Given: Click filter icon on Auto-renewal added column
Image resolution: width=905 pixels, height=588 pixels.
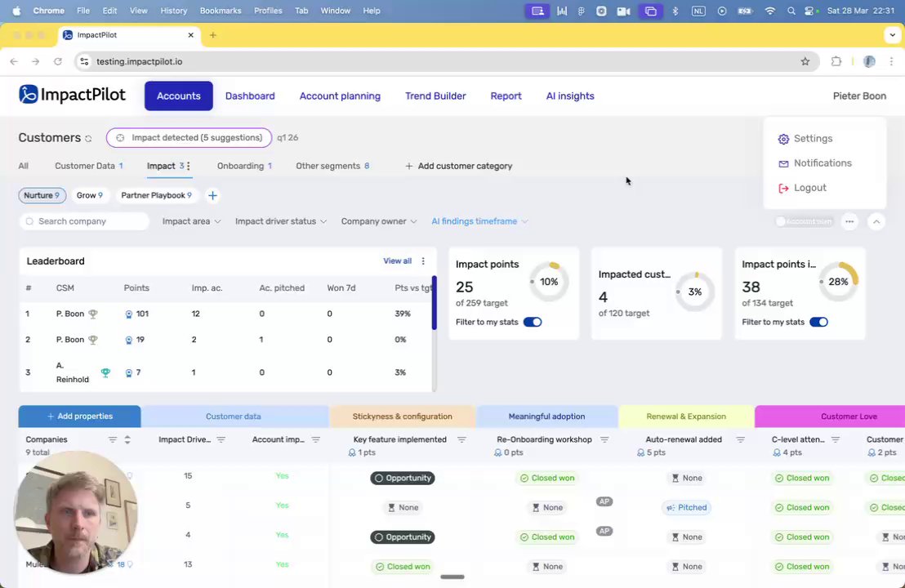Looking at the screenshot, I should [741, 439].
